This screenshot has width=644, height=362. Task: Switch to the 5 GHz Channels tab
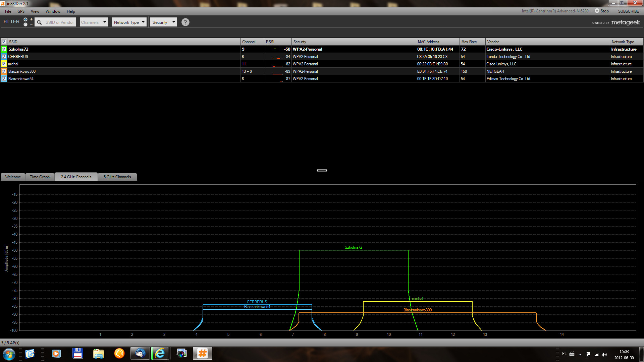coord(117,177)
